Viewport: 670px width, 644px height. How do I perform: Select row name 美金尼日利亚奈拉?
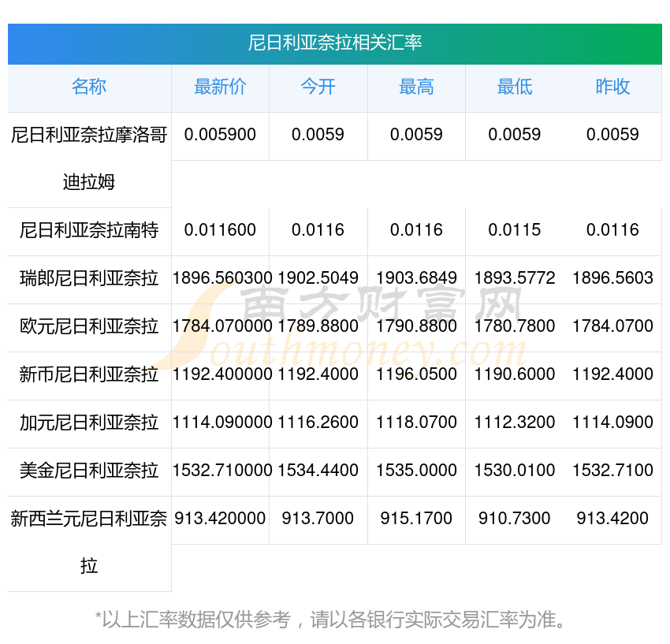coord(89,471)
